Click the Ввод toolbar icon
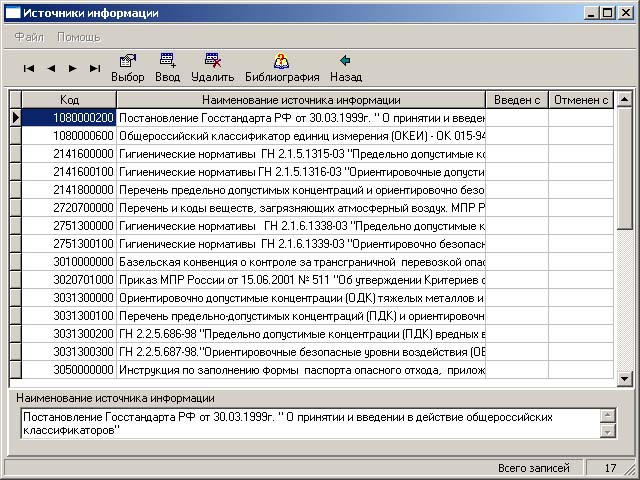The image size is (640, 480). 167,62
